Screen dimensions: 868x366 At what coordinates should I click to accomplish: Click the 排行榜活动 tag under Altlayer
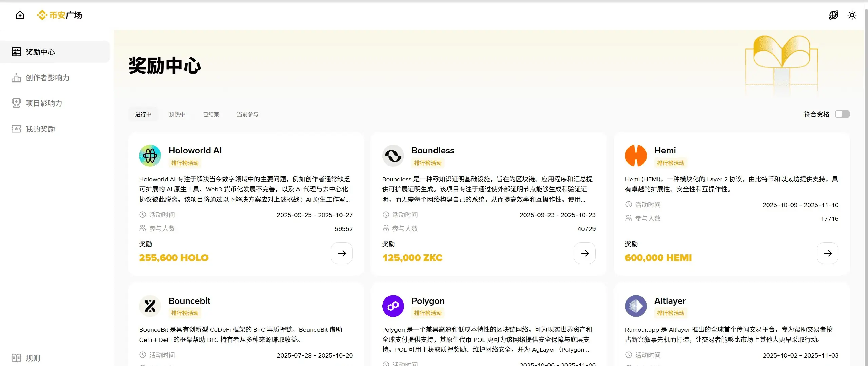[671, 313]
